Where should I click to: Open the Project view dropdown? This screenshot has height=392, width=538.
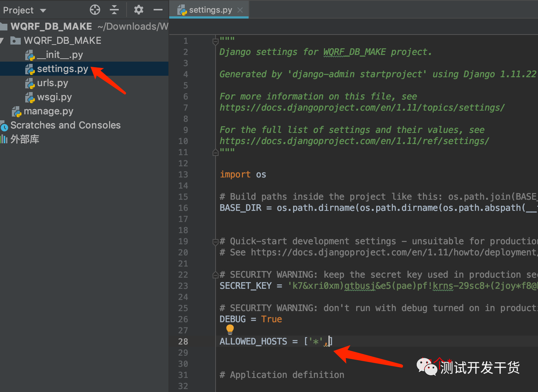tap(24, 10)
